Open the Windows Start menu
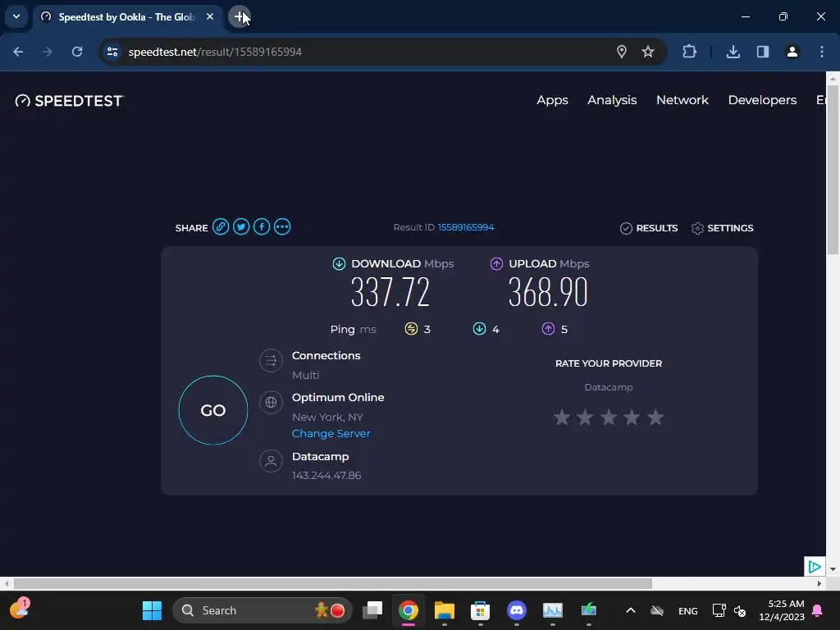This screenshot has height=630, width=840. (152, 610)
